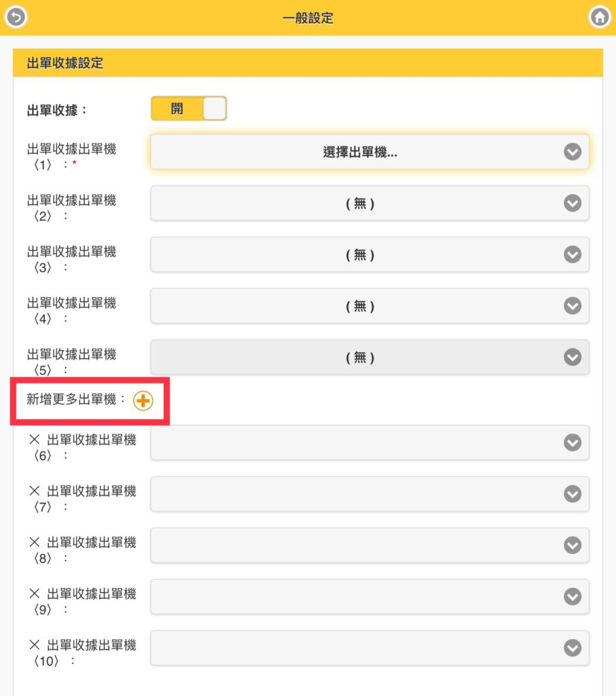Remove receipt printer 〈6〉 with its X

tap(34, 440)
